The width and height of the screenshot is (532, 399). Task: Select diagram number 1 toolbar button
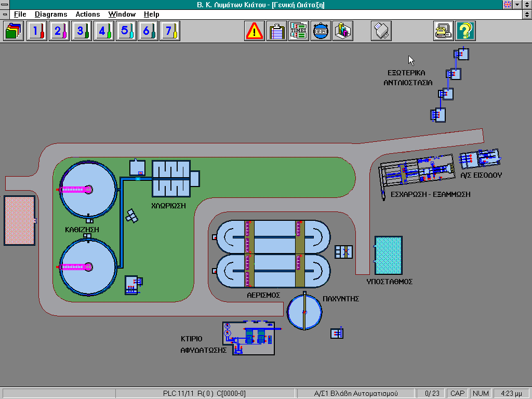click(x=36, y=31)
